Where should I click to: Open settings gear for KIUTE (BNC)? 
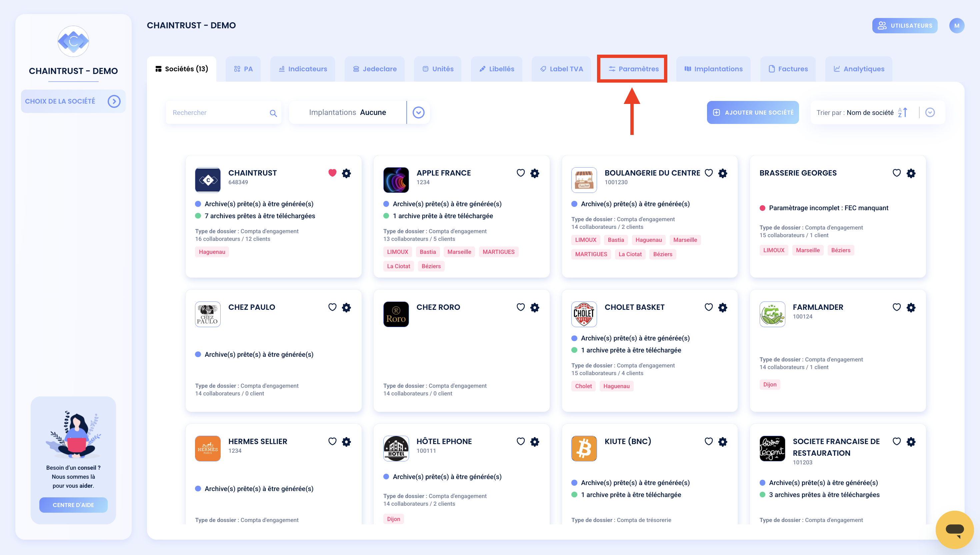pos(723,441)
